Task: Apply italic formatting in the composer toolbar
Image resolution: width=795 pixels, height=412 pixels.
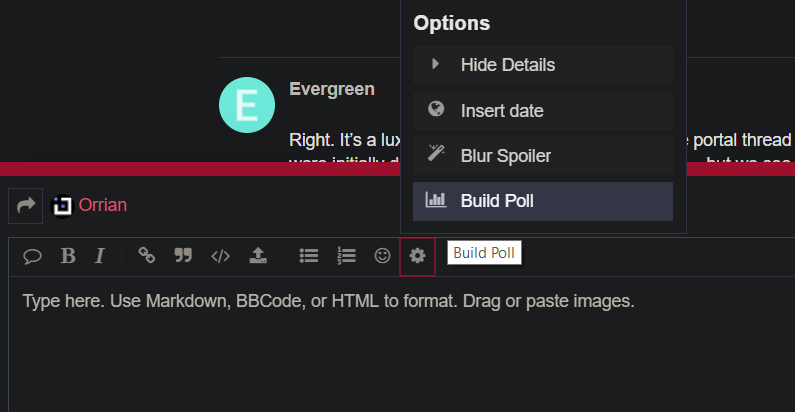Action: point(100,256)
